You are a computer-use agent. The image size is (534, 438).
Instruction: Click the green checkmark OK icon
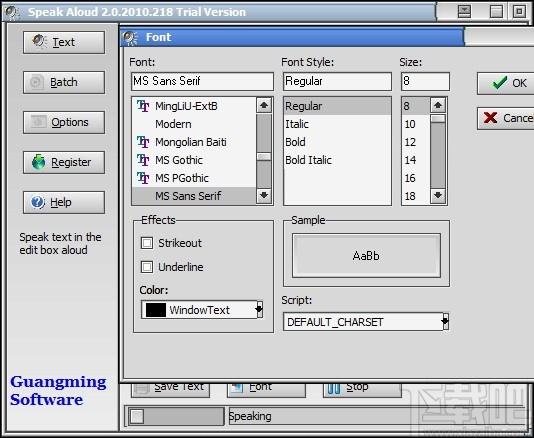click(500, 82)
